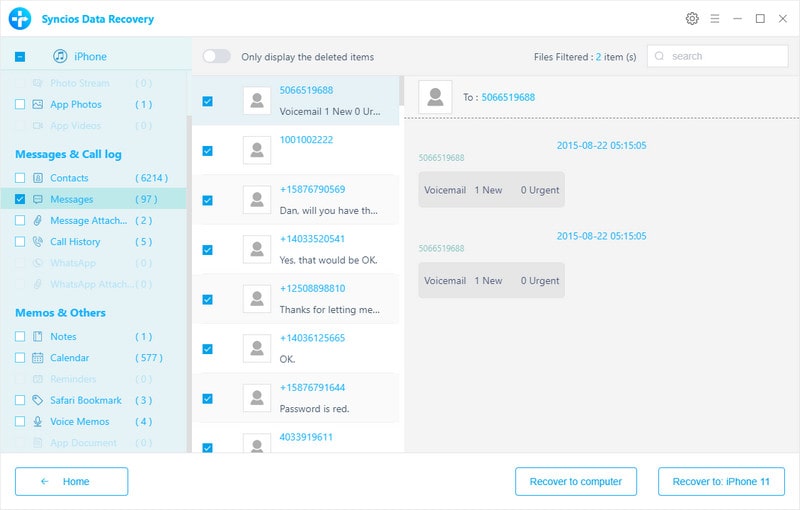Check the Message Attachments checkbox

(x=20, y=220)
